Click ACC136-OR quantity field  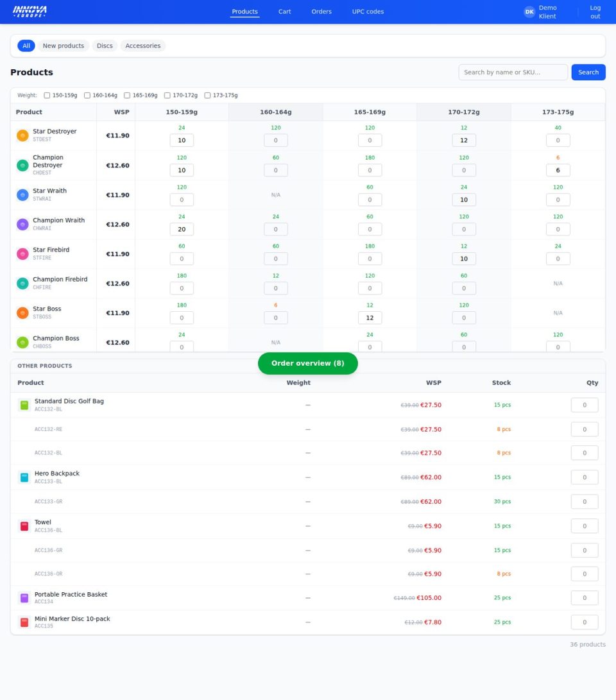coord(585,574)
